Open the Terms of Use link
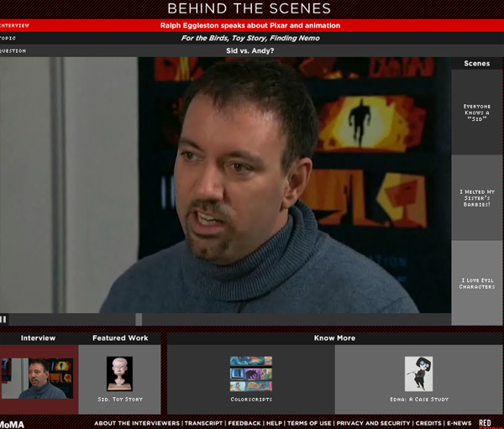 (x=309, y=423)
